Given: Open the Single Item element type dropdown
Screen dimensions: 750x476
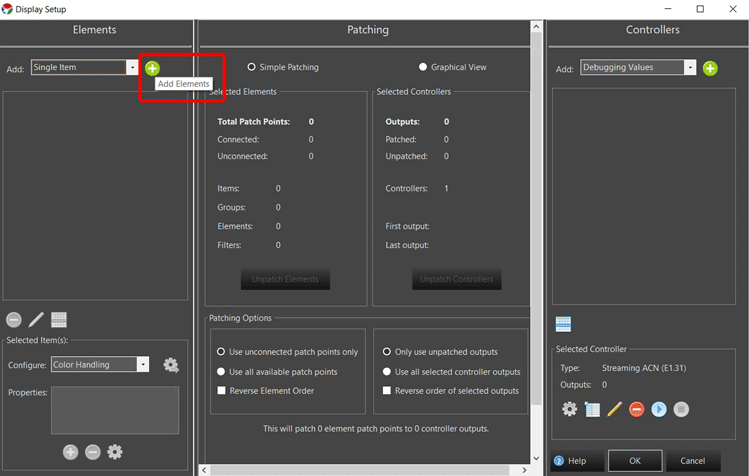Looking at the screenshot, I should point(131,67).
